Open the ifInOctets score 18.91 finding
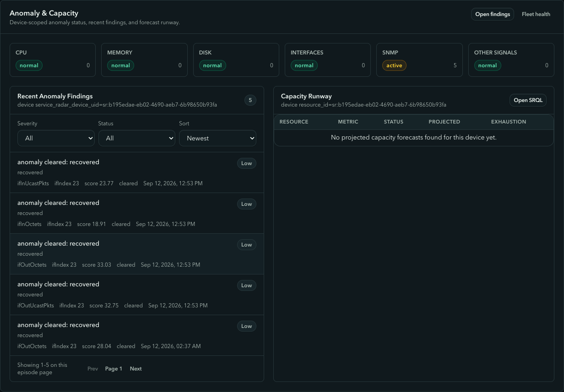 (137, 213)
